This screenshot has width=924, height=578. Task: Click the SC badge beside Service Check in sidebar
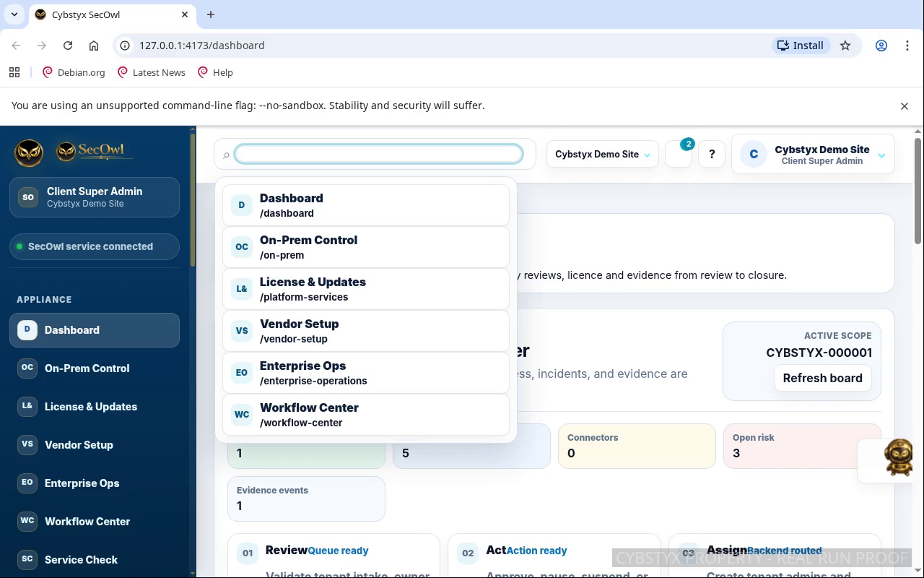(x=27, y=559)
